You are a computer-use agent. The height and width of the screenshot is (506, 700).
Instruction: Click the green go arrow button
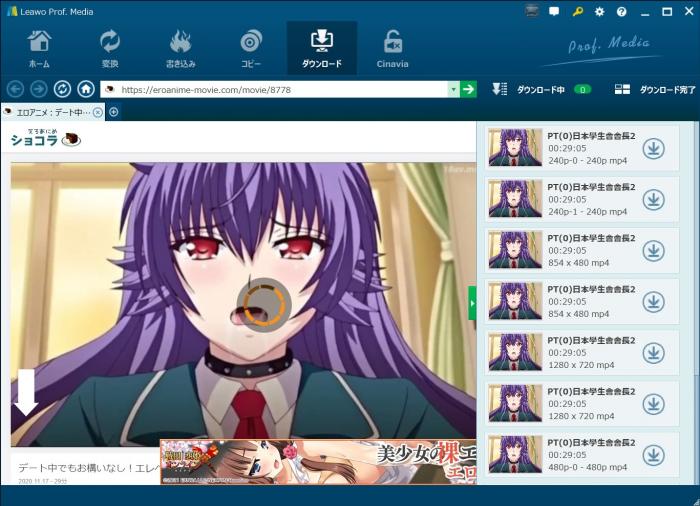(x=468, y=90)
